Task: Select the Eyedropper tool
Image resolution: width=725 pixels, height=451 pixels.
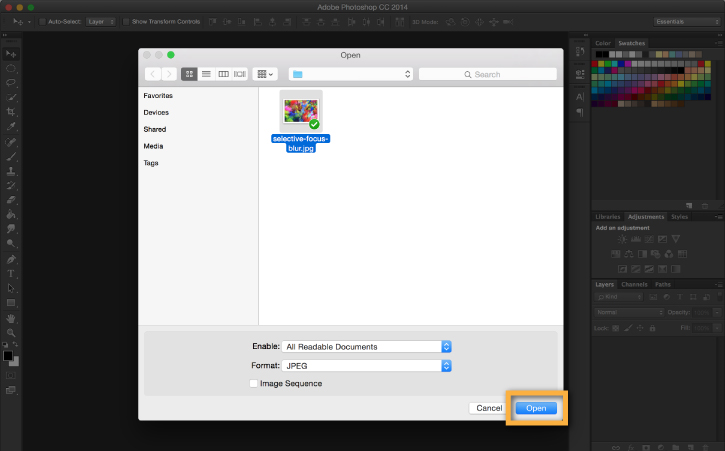Action: [11, 126]
